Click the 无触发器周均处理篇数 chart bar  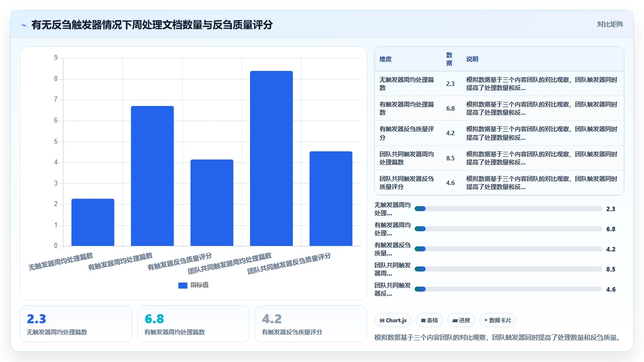(93, 222)
